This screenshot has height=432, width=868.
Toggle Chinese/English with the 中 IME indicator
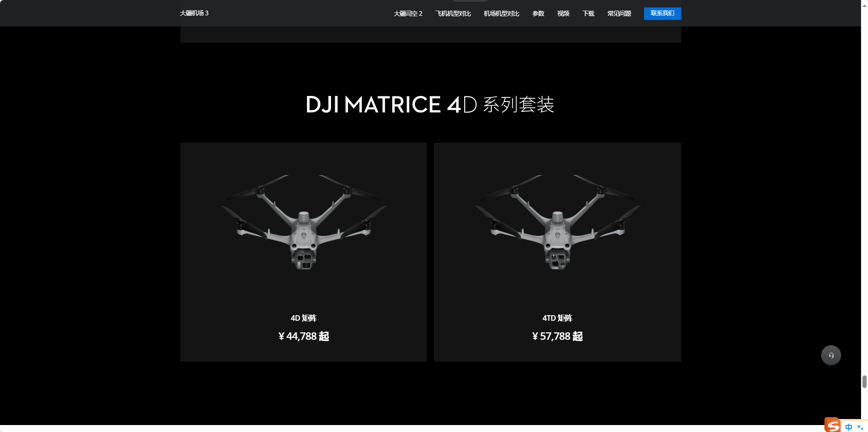[849, 426]
